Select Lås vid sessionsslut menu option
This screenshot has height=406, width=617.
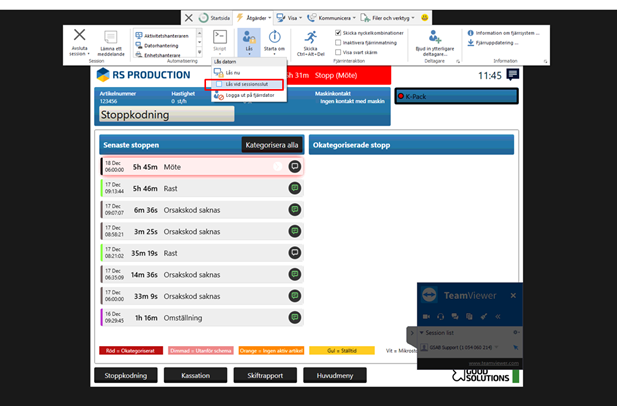point(243,84)
